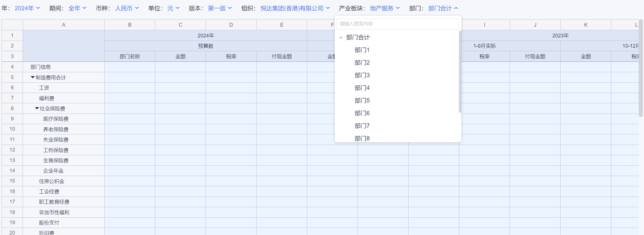644x235 pixels.
Task: Collapse the 制造费用合计 row triangle
Action: point(32,77)
